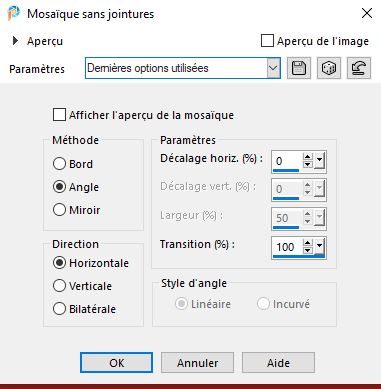The height and width of the screenshot is (389, 381).
Task: Open help with the Aide button
Action: (x=278, y=363)
